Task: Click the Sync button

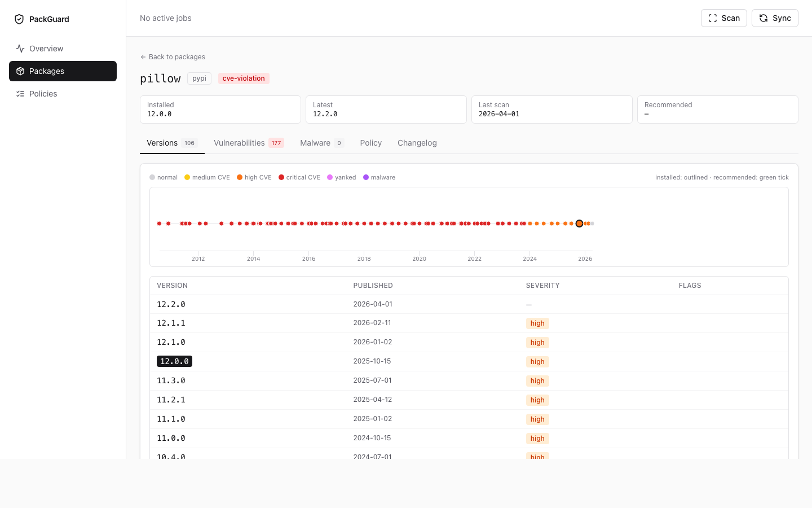Action: click(x=775, y=18)
